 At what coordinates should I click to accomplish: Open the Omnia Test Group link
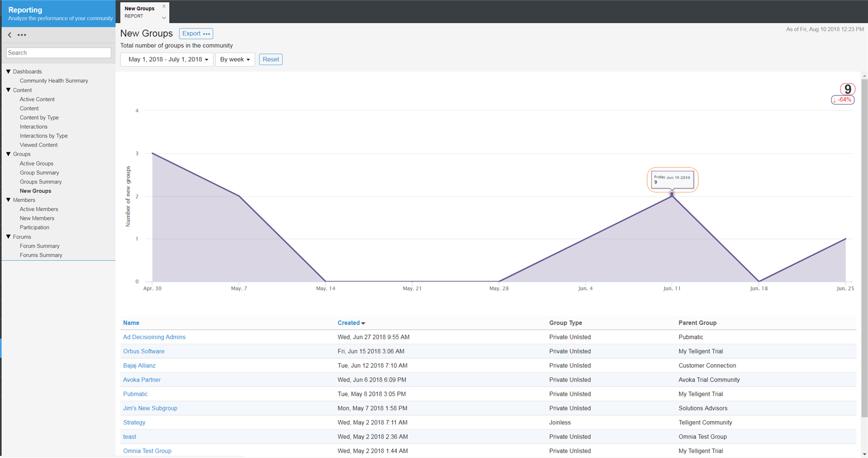pos(147,451)
